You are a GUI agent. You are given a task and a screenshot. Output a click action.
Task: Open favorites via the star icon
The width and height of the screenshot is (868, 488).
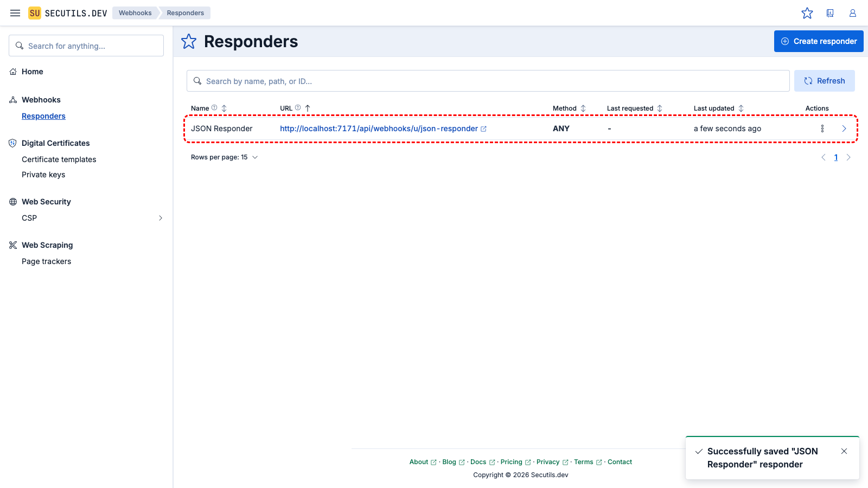807,12
